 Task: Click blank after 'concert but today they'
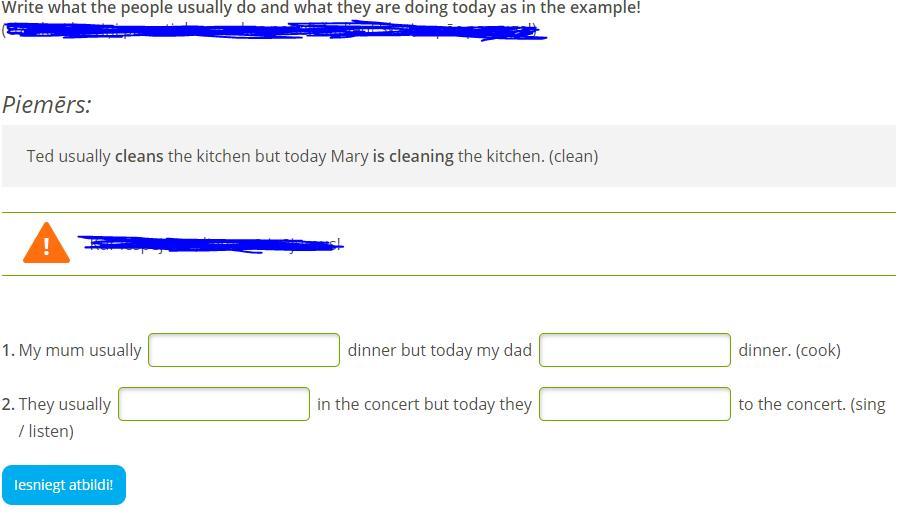click(635, 404)
